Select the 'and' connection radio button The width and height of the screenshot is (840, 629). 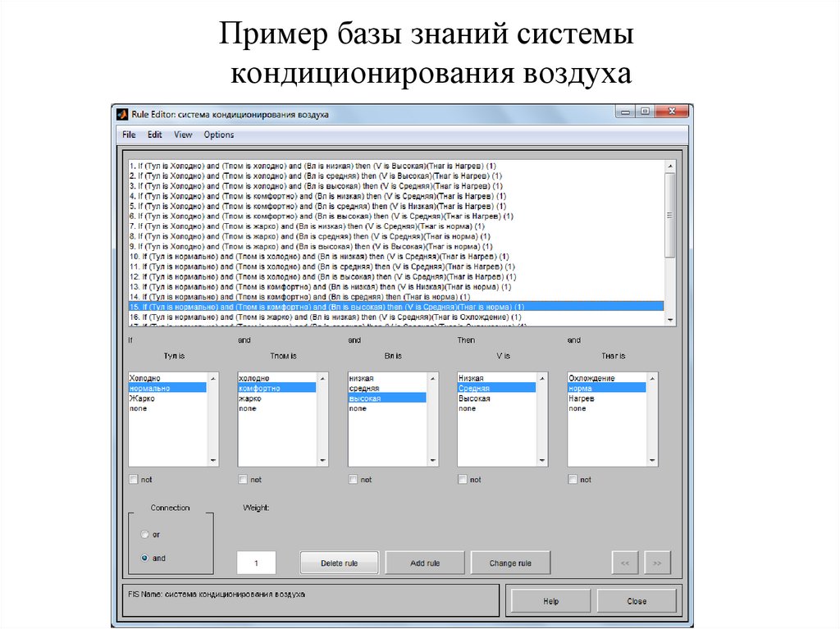144,558
